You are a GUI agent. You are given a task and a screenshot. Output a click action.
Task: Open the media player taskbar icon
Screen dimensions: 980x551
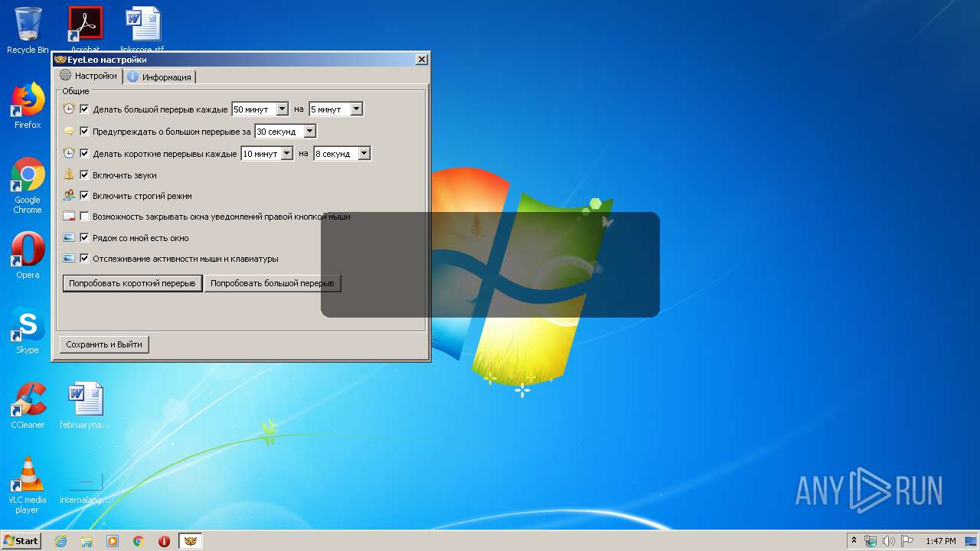point(113,541)
